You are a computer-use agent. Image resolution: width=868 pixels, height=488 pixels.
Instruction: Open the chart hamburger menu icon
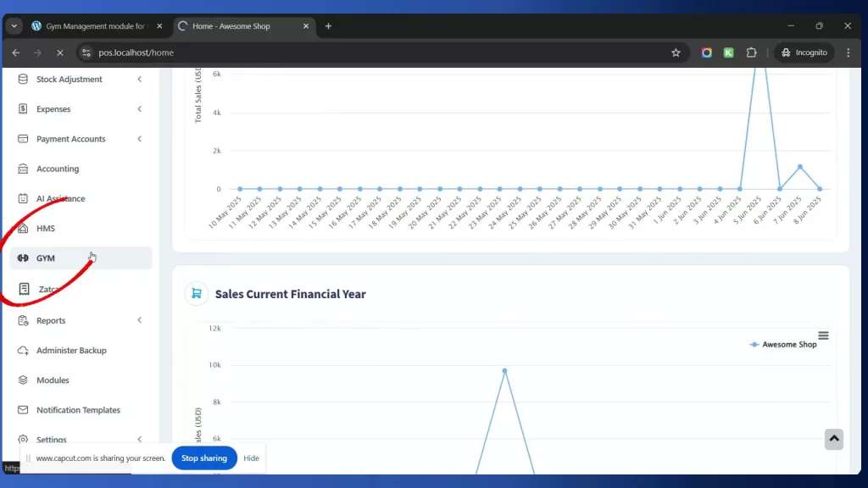[823, 335]
